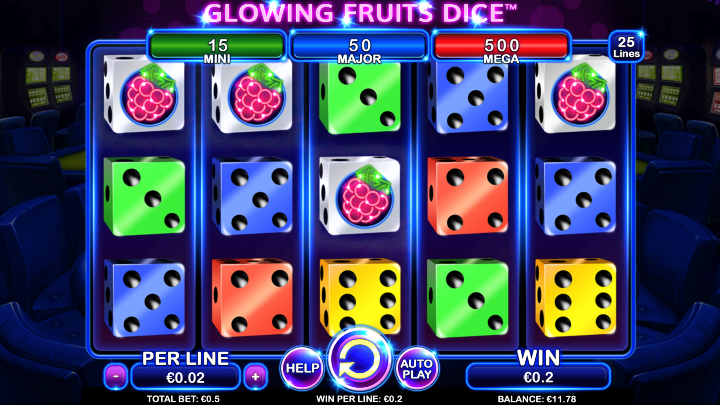The width and height of the screenshot is (720, 405).
Task: Start AUTO PLAY mode
Action: pos(416,368)
